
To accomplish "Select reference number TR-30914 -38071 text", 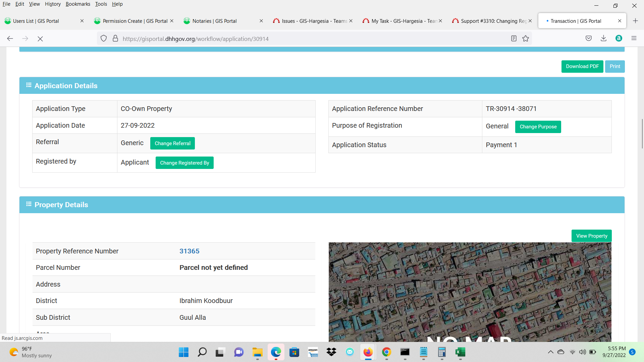I will (x=511, y=109).
